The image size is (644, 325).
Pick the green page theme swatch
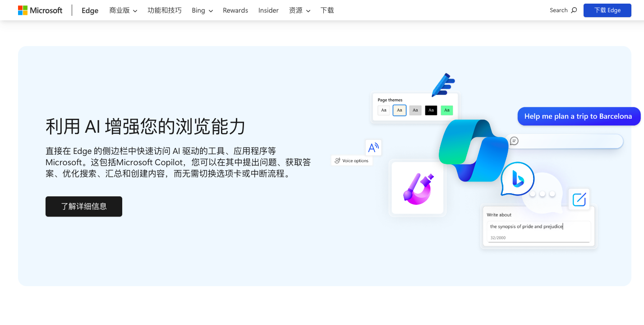446,110
